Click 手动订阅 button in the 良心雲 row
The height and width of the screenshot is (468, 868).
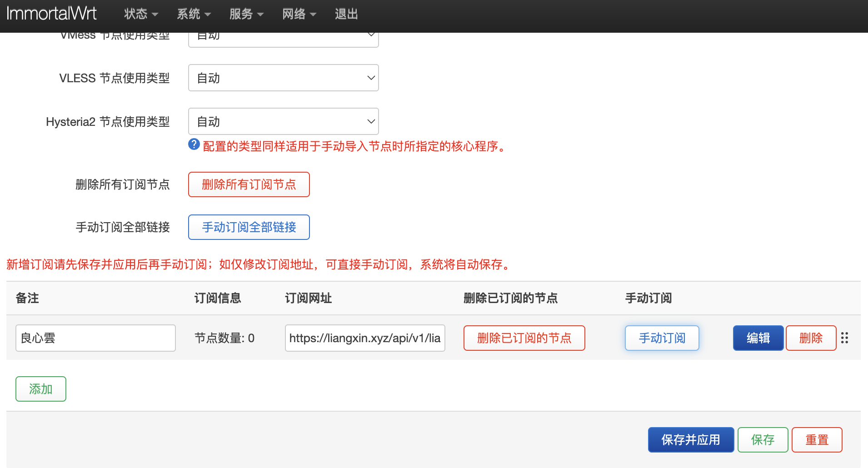pos(662,338)
